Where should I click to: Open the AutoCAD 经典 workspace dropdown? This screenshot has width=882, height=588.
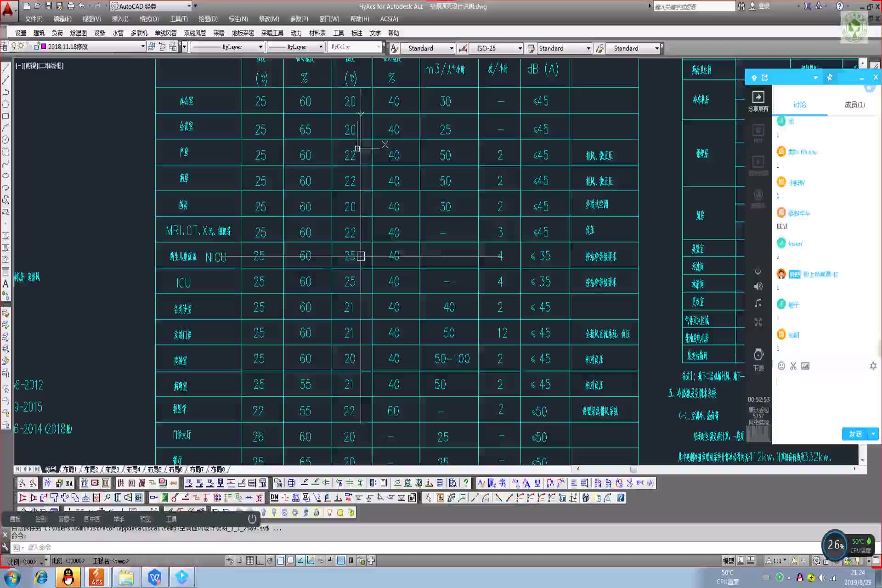(x=189, y=6)
